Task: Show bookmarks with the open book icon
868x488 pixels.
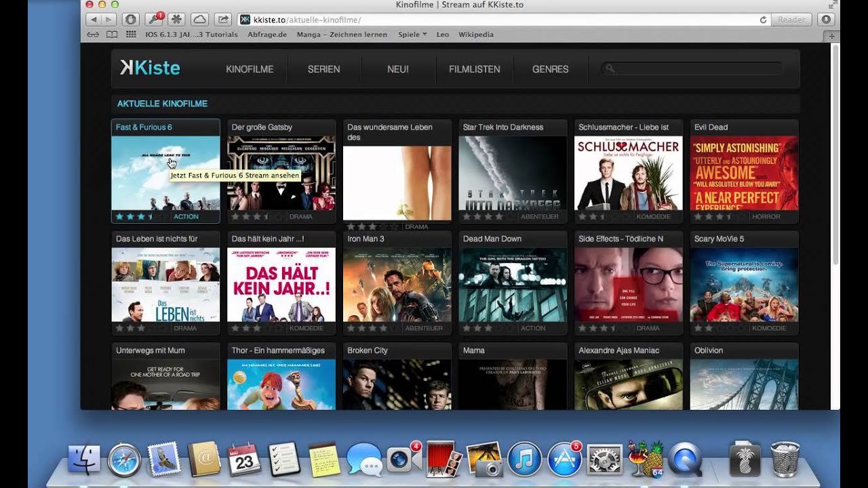Action: click(x=112, y=35)
